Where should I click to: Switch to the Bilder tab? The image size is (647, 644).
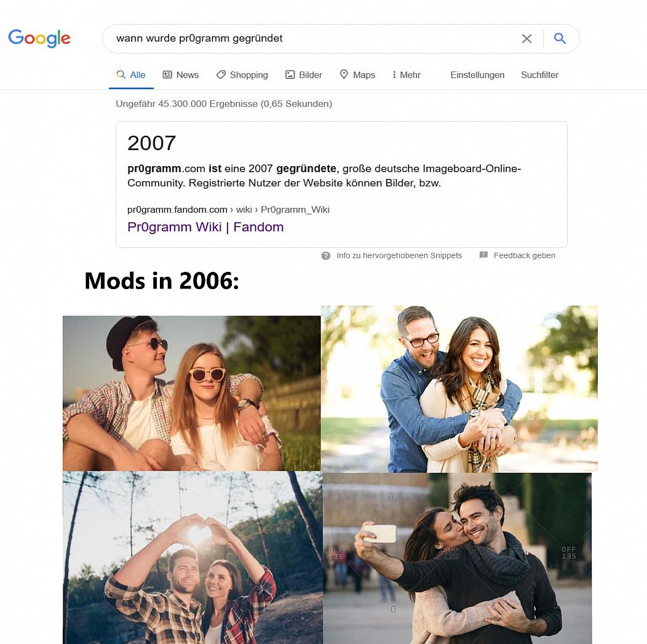click(x=304, y=74)
